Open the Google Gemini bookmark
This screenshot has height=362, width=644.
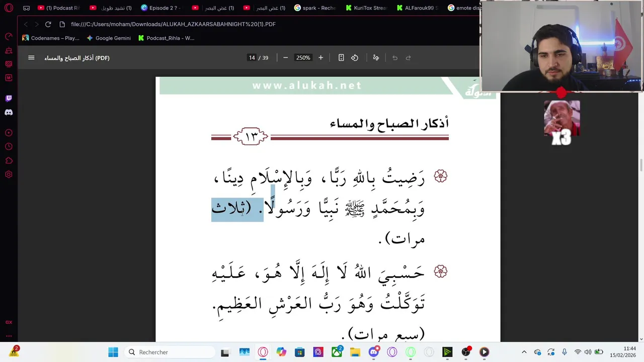tap(109, 38)
